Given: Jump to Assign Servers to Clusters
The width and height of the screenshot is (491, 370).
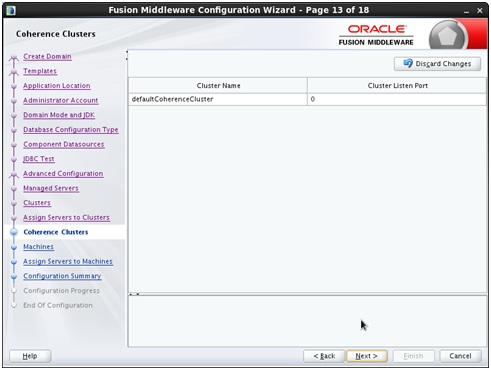Looking at the screenshot, I should (66, 218).
